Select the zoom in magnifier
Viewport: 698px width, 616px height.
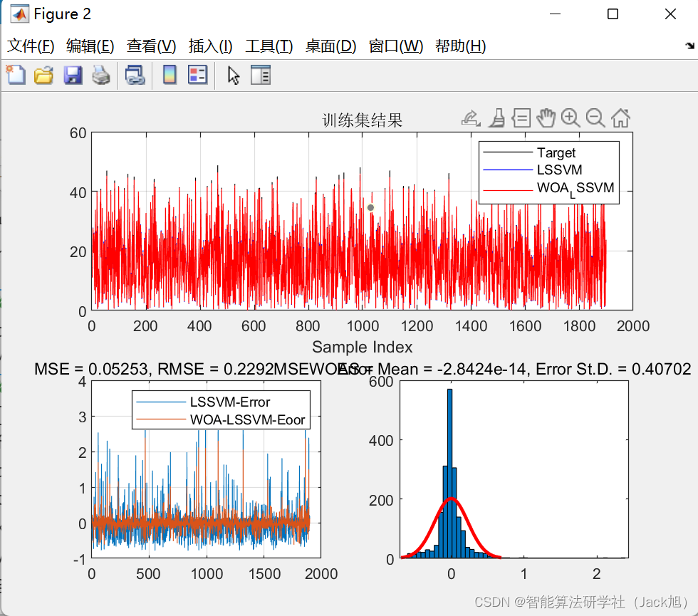pyautogui.click(x=571, y=118)
